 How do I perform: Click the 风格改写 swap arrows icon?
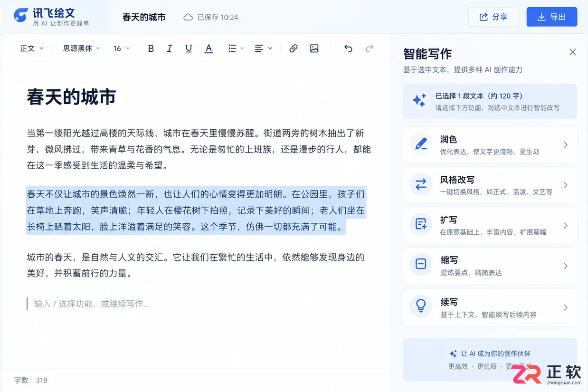tap(421, 185)
